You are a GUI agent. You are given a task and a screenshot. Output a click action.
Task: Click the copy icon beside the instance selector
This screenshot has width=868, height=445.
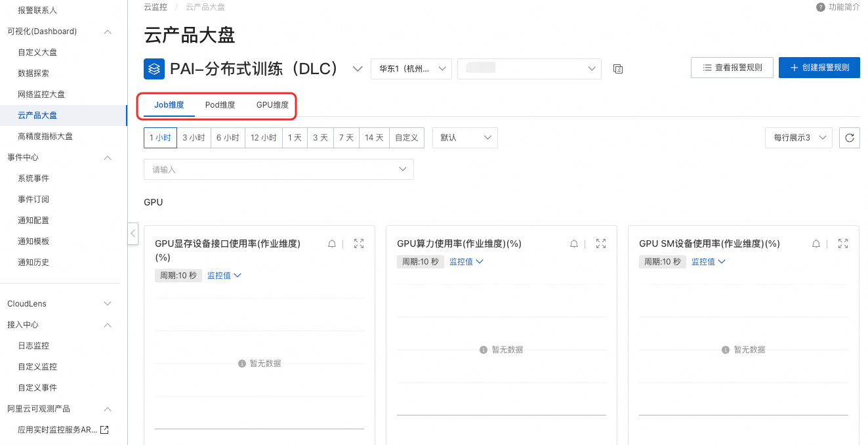tap(617, 69)
